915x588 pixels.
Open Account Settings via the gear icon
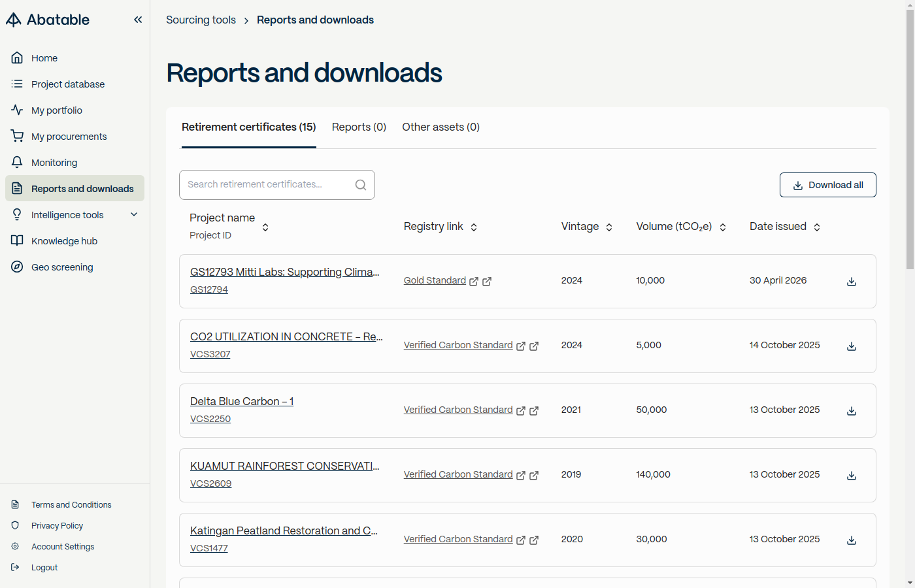coord(15,546)
